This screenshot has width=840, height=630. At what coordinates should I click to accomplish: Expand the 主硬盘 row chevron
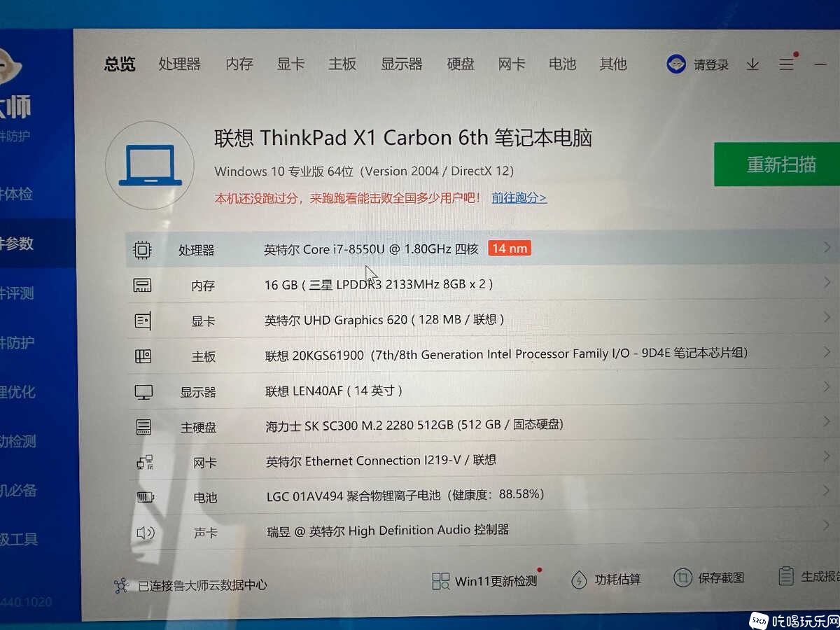click(827, 421)
